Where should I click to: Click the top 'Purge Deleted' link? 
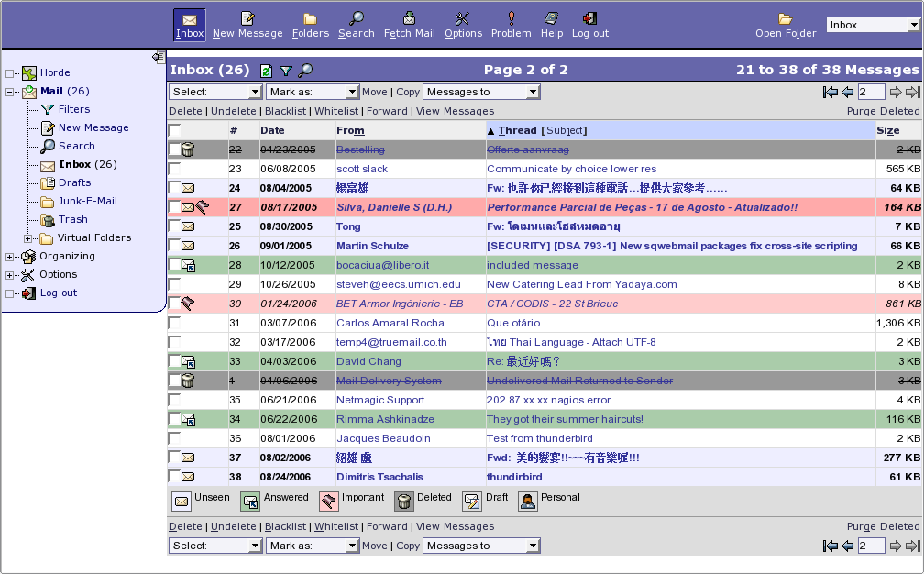(883, 111)
